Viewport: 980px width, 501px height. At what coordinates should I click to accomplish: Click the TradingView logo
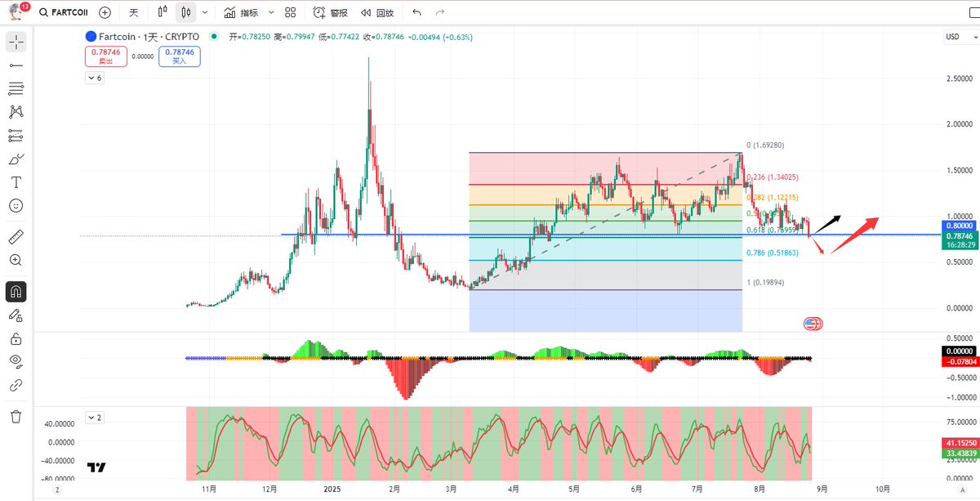pyautogui.click(x=97, y=467)
